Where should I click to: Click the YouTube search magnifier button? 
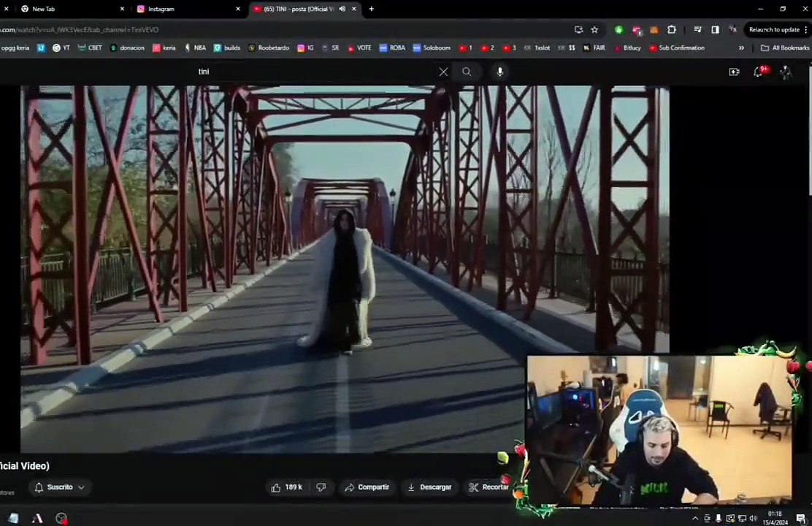tap(467, 72)
